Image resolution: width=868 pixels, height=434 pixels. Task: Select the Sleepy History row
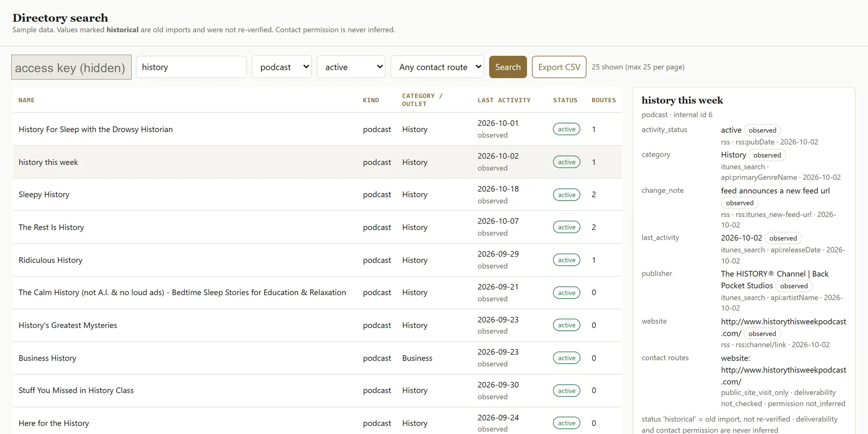pos(317,194)
